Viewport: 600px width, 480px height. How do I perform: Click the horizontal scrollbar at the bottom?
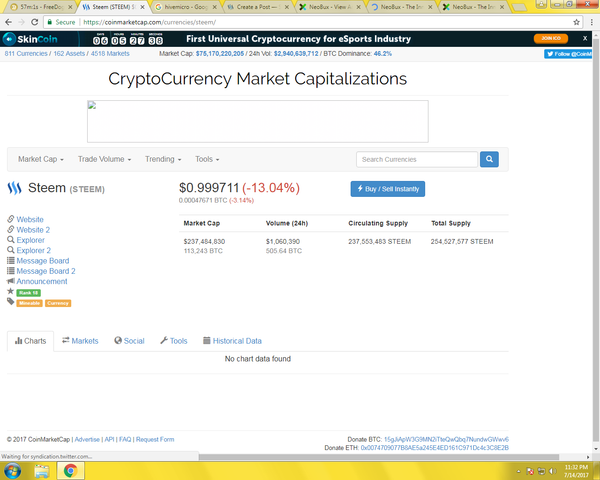pos(379,457)
